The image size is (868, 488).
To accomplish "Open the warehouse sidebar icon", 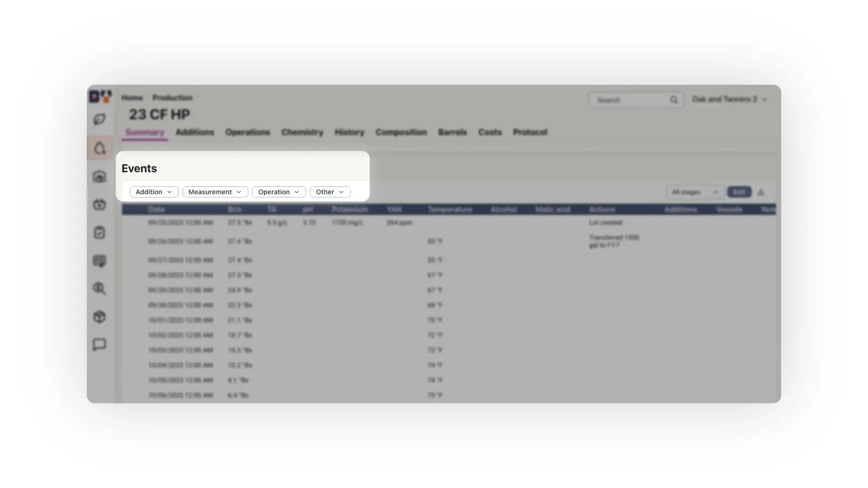I will [x=99, y=176].
